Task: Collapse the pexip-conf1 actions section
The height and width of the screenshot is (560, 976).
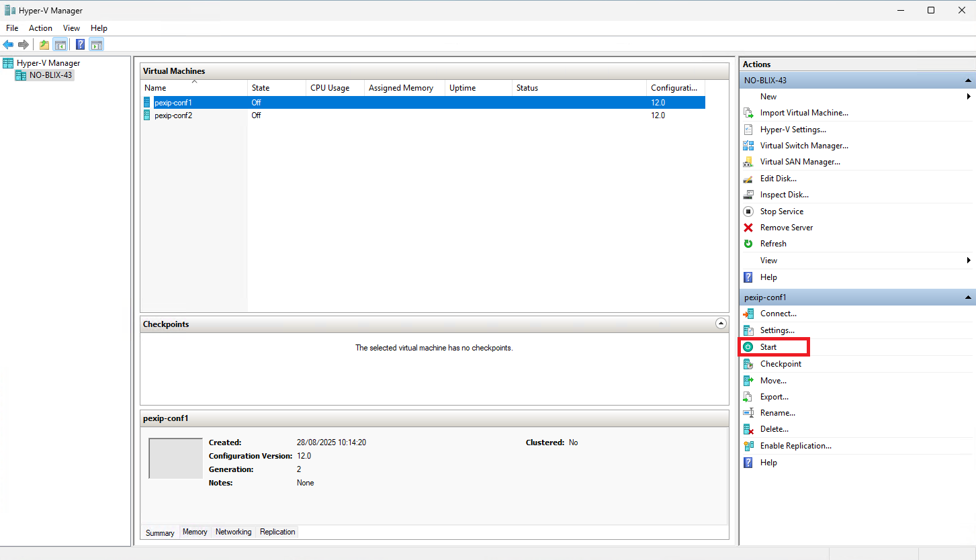Action: pyautogui.click(x=968, y=297)
